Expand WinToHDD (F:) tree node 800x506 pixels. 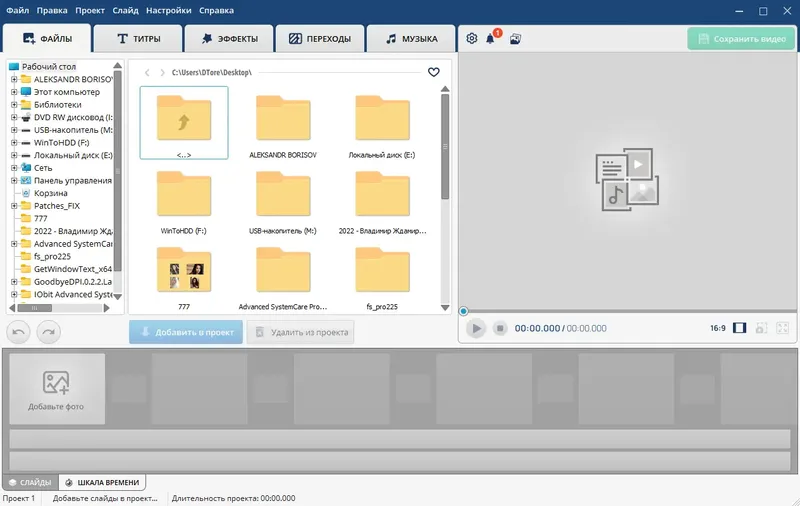point(14,143)
